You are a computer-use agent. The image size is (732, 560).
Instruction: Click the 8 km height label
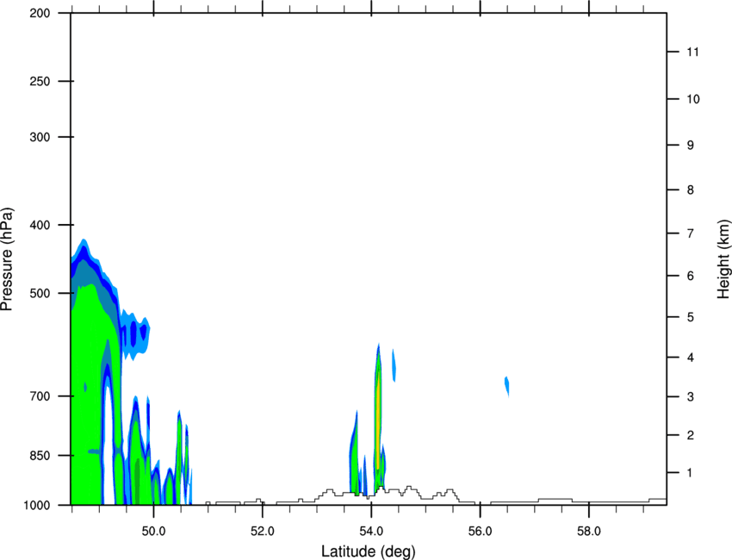tap(691, 190)
